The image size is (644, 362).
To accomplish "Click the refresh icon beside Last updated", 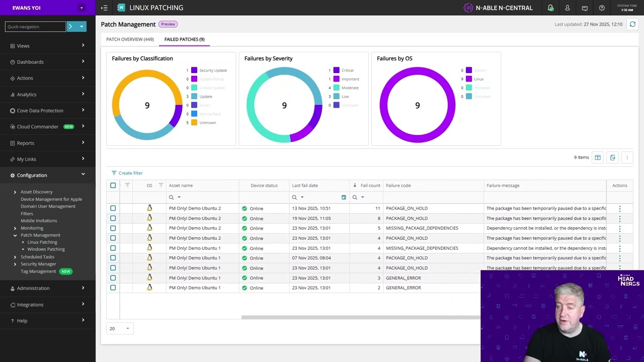I will tap(632, 24).
